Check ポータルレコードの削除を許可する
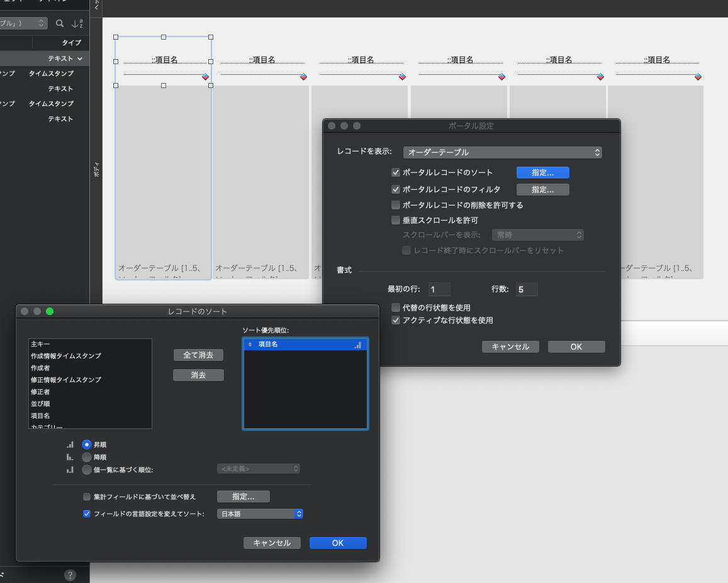The image size is (728, 583). [396, 205]
